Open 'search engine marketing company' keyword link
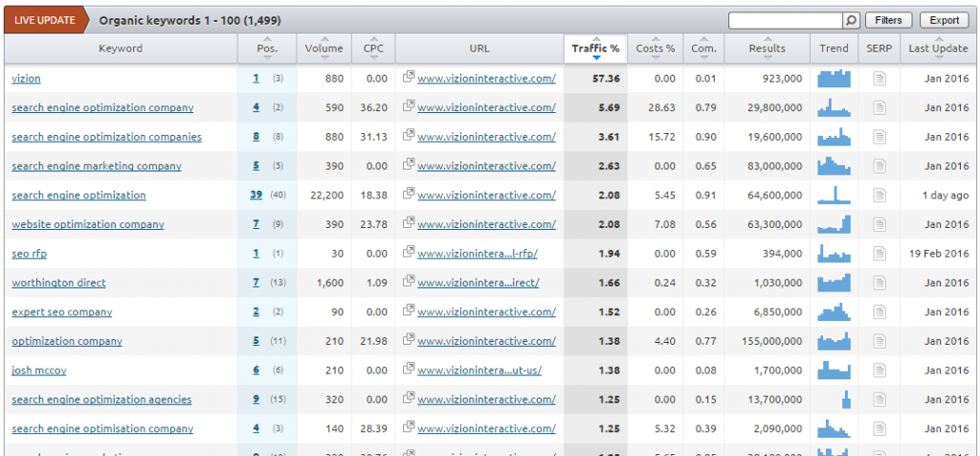Viewport: 980px width, 456px height. 96,166
